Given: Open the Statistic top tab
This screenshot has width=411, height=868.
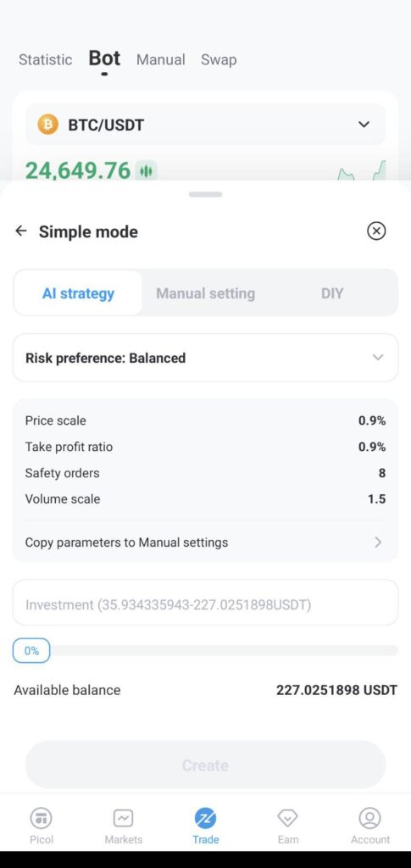Looking at the screenshot, I should click(46, 59).
